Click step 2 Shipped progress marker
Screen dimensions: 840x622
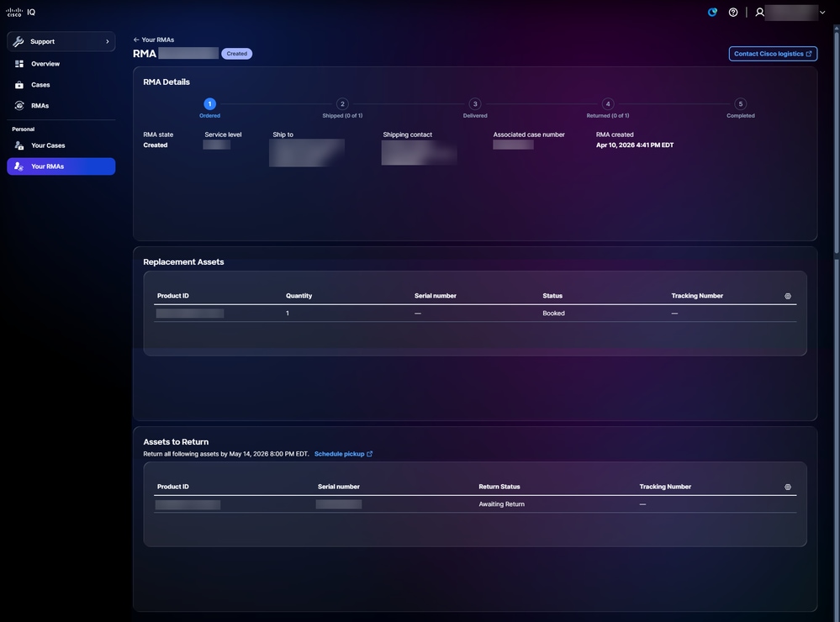tap(342, 104)
